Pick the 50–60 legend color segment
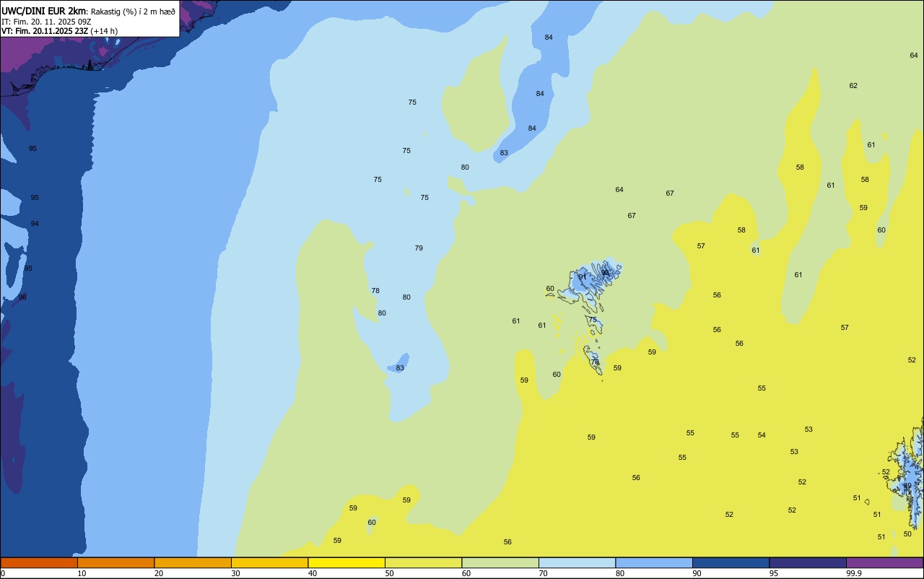This screenshot has width=924, height=579. point(423,562)
